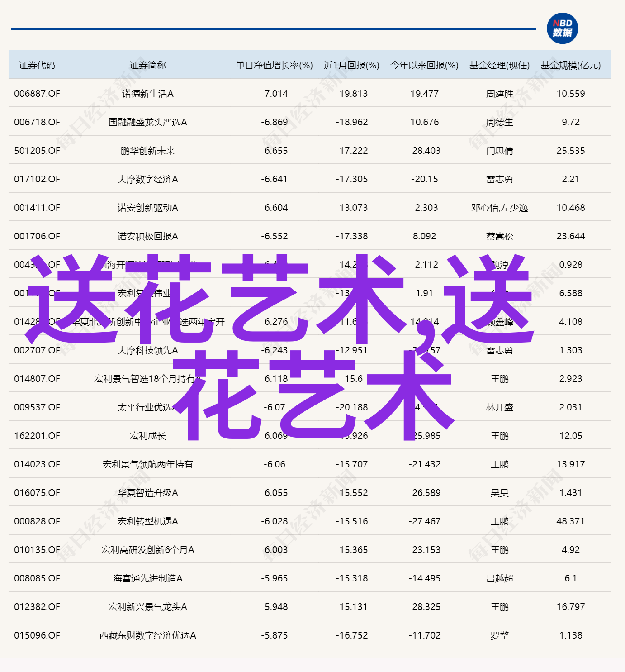Select fund code 006887.OF

[37, 94]
